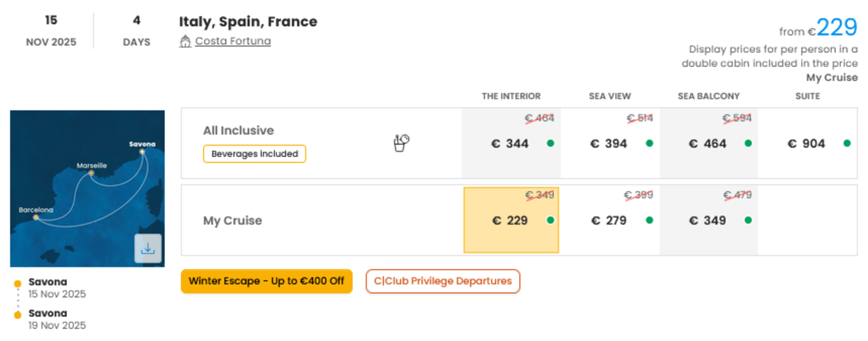Download the itinerary map image
868x341 pixels.
pos(148,248)
